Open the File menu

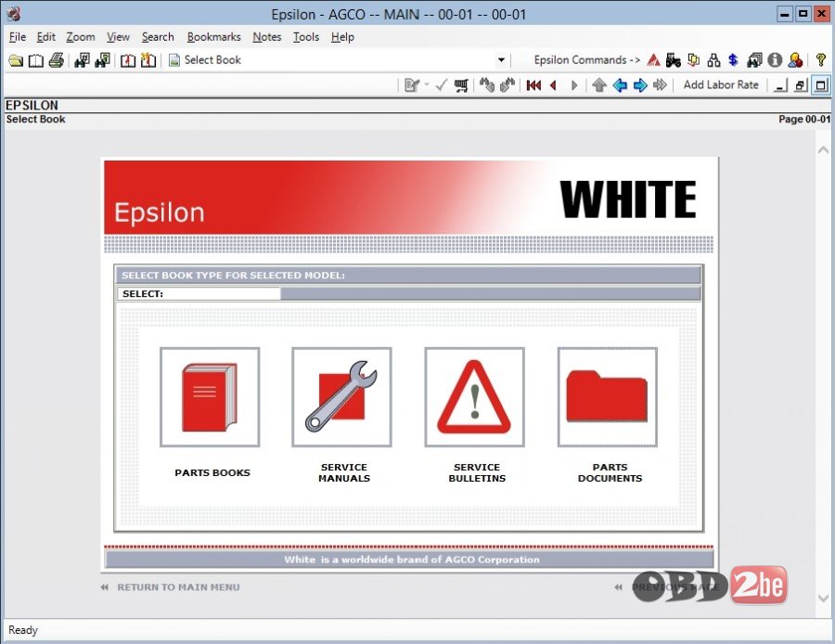point(18,37)
